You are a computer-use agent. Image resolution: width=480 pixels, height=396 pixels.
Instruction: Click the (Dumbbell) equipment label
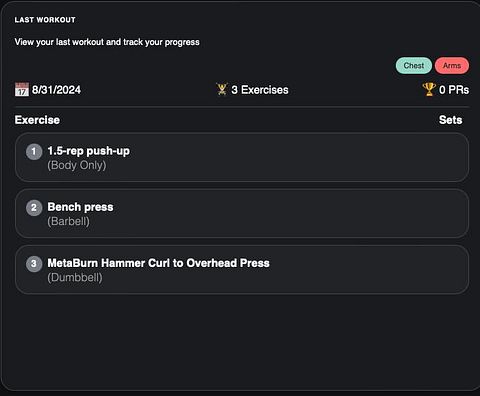click(75, 277)
